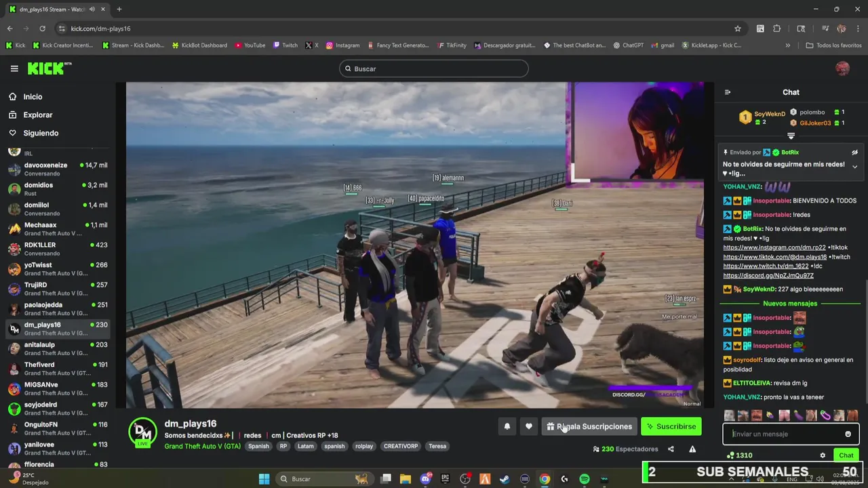Click GilJoker03 in the gifter leaderboard
This screenshot has height=488, width=868.
pos(815,123)
